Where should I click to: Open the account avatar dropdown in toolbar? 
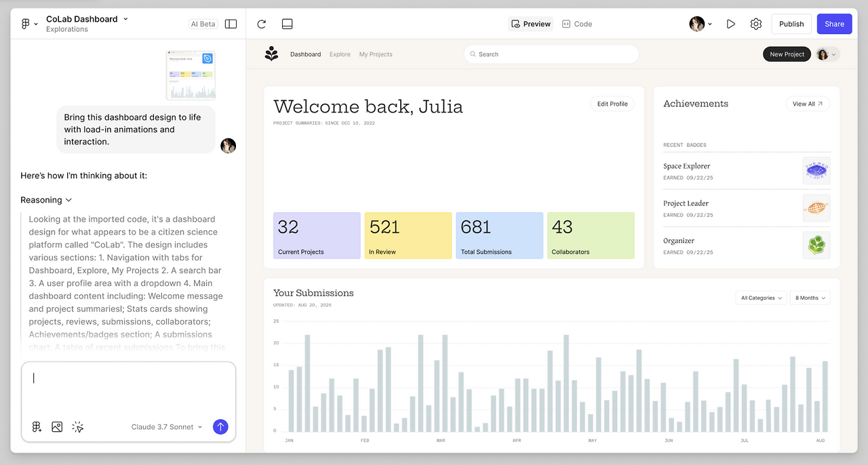701,24
